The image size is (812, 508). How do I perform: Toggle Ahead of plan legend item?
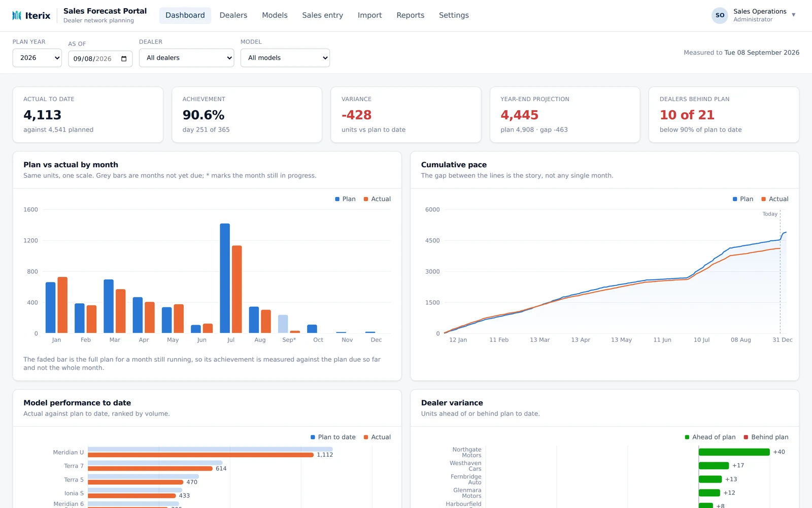710,437
